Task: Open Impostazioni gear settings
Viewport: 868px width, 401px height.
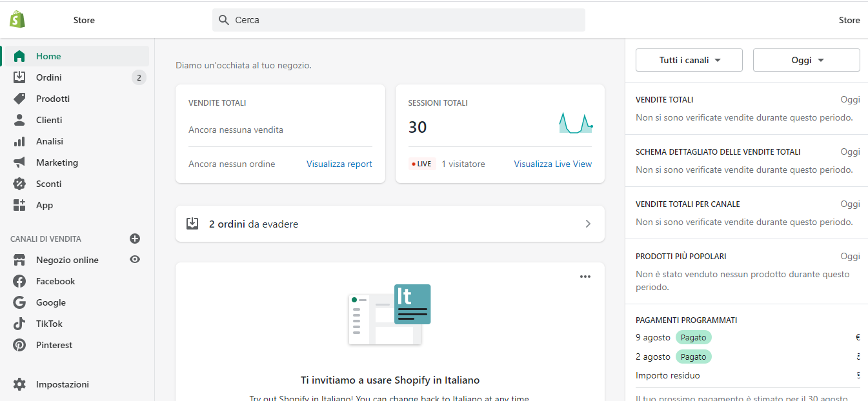Action: [x=20, y=384]
